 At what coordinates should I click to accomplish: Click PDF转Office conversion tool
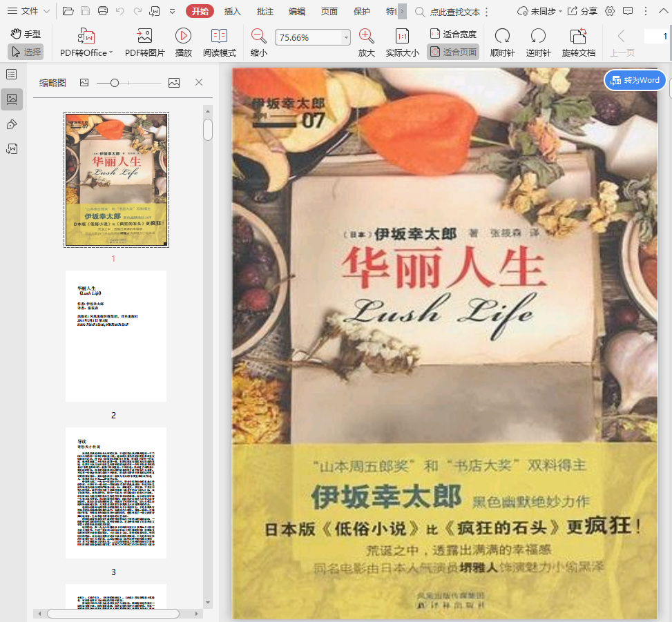coord(86,42)
